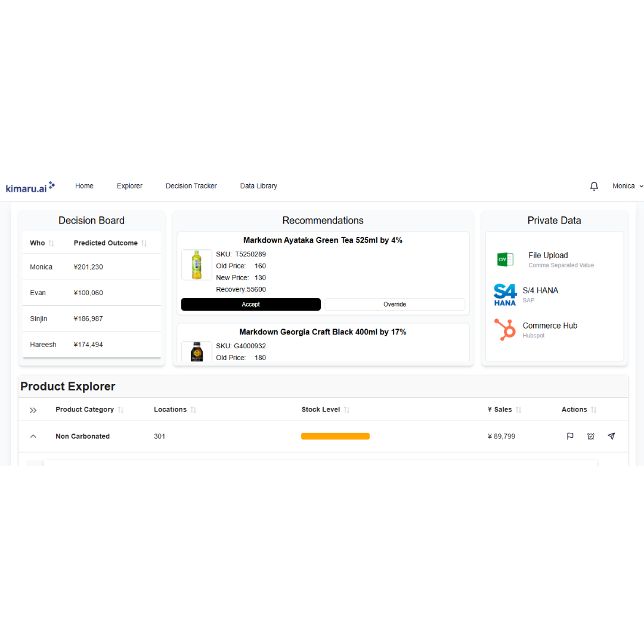Click the kimaru.ai logo
The width and height of the screenshot is (644, 644).
tap(30, 187)
